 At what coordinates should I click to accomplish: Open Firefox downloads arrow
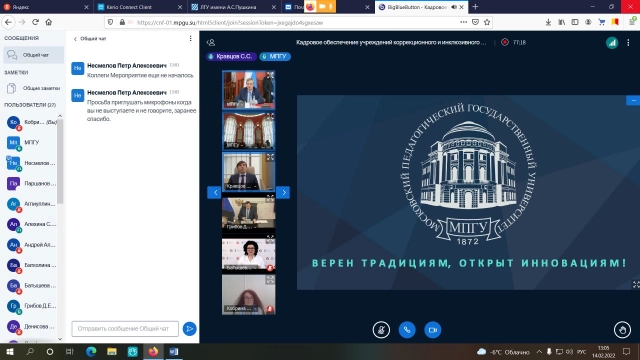click(548, 22)
